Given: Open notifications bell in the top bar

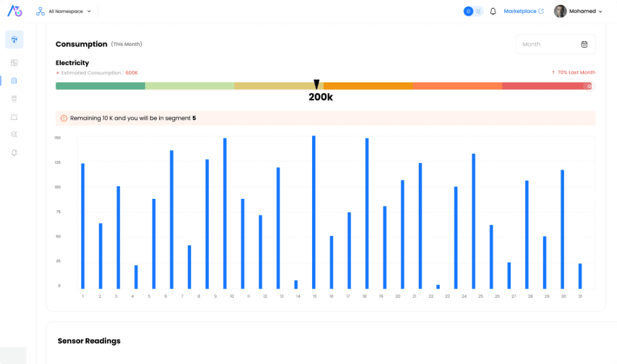Looking at the screenshot, I should 493,11.
